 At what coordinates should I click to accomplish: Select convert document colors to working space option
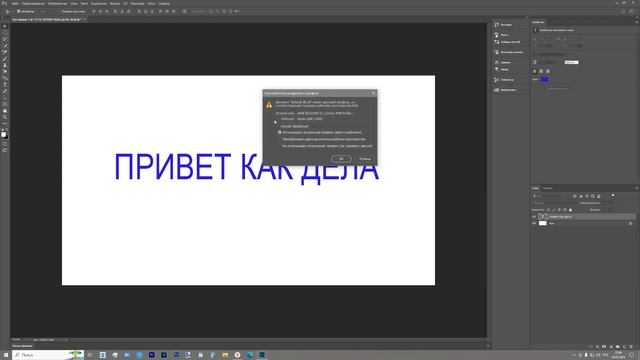coord(280,139)
